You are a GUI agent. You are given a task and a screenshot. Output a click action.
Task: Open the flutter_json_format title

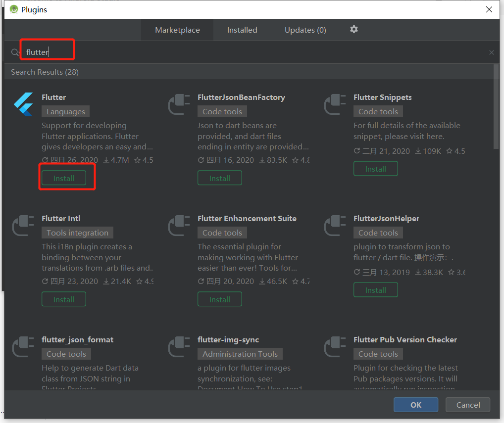click(77, 340)
